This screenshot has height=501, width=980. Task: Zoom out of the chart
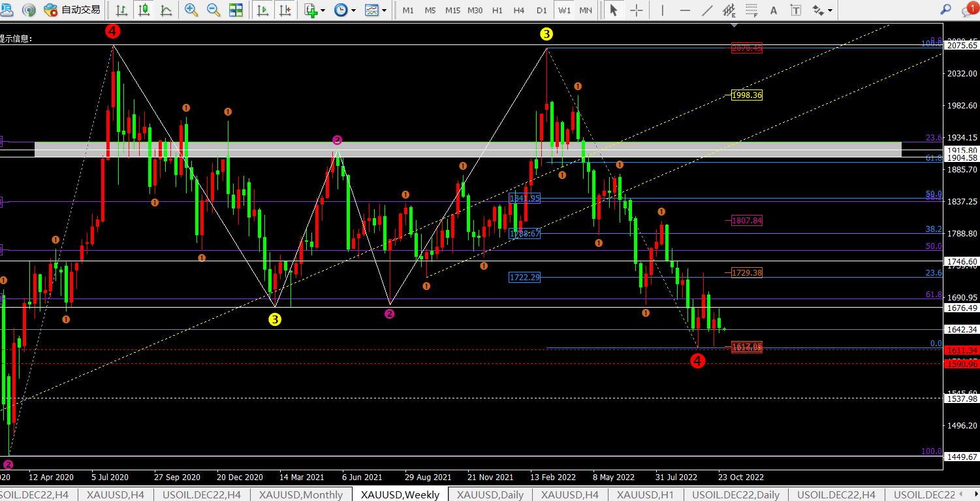click(x=213, y=10)
